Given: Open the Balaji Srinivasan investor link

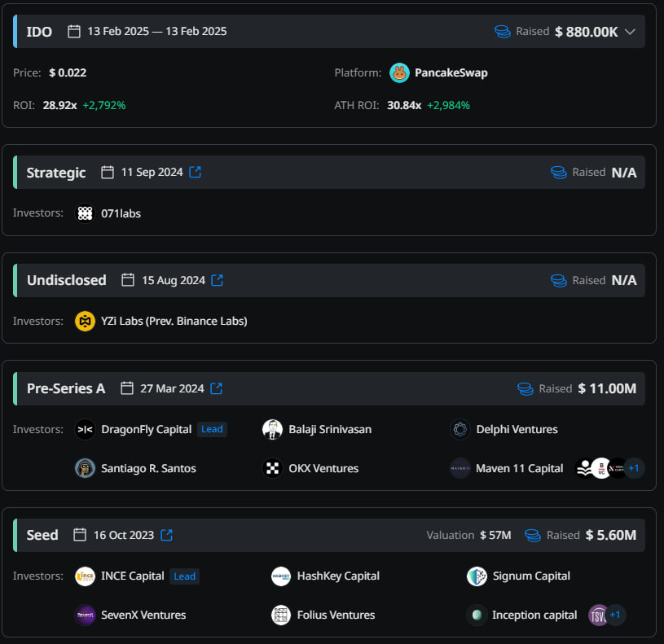Looking at the screenshot, I should pyautogui.click(x=330, y=429).
